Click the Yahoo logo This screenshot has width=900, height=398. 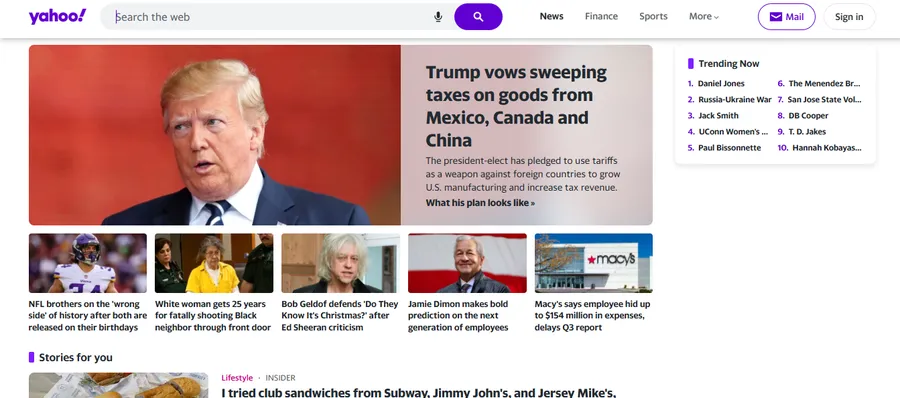[x=57, y=17]
